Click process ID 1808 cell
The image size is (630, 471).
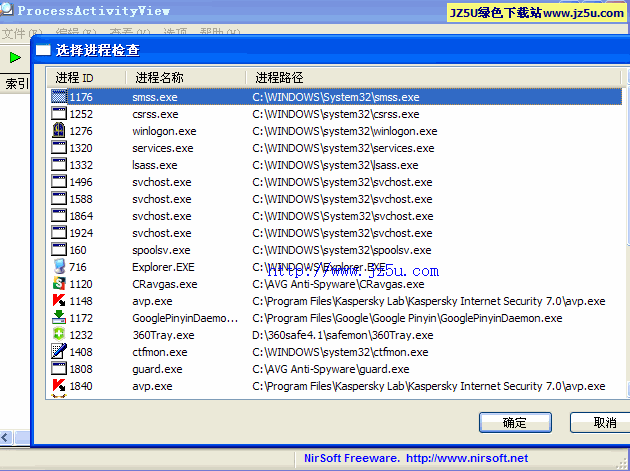[81, 369]
